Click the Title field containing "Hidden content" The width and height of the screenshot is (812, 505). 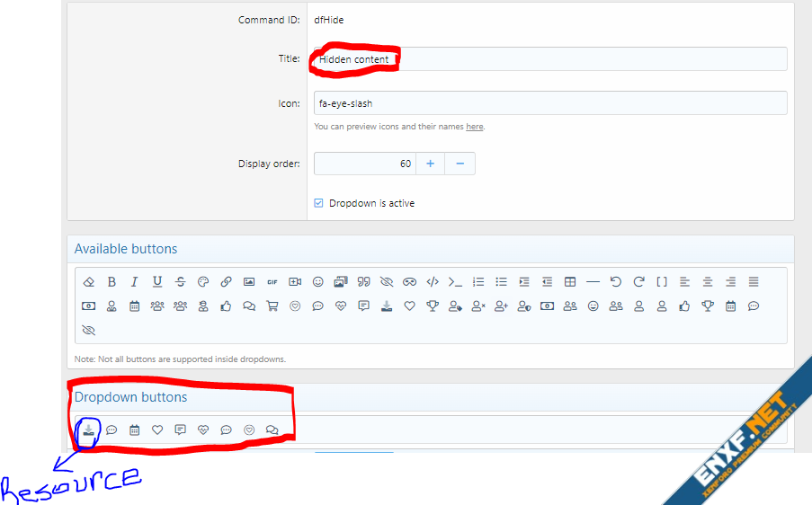(x=549, y=59)
